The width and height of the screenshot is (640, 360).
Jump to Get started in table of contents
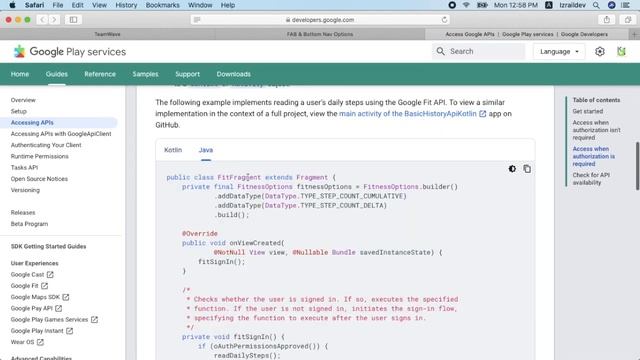587,111
